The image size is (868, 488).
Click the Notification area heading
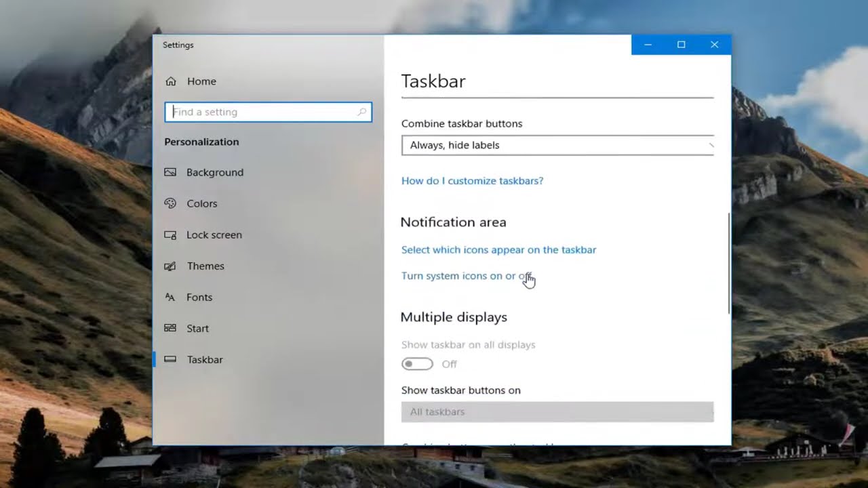pos(453,222)
